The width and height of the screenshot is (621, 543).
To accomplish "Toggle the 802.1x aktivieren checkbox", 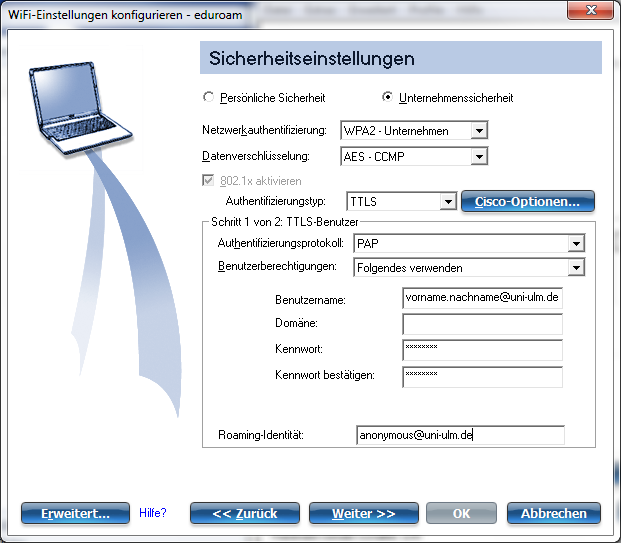I will 208,181.
